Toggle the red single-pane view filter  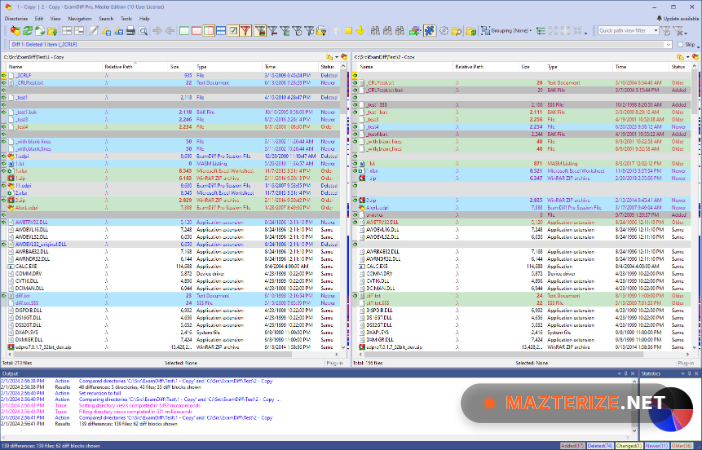196,30
